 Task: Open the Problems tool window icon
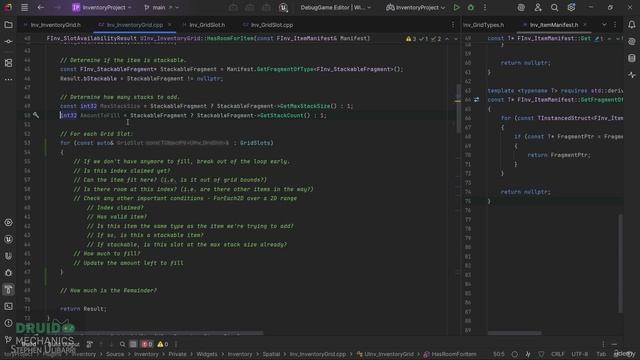(x=8, y=323)
